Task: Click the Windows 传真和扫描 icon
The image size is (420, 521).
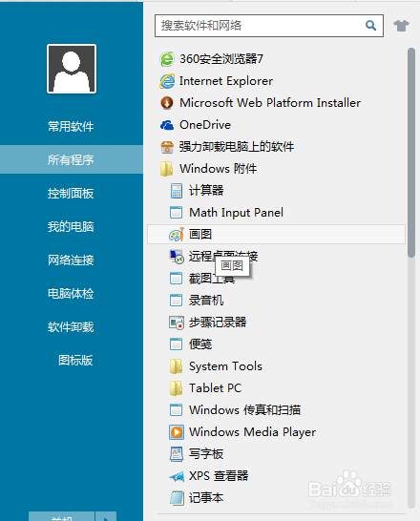Action: pyautogui.click(x=176, y=410)
